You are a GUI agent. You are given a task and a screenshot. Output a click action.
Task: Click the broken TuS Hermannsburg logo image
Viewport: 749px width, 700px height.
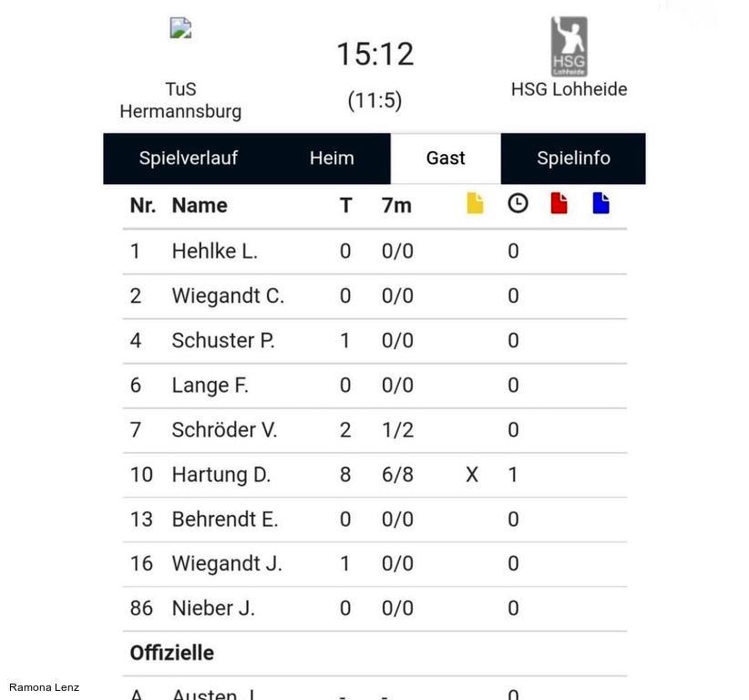[x=180, y=27]
